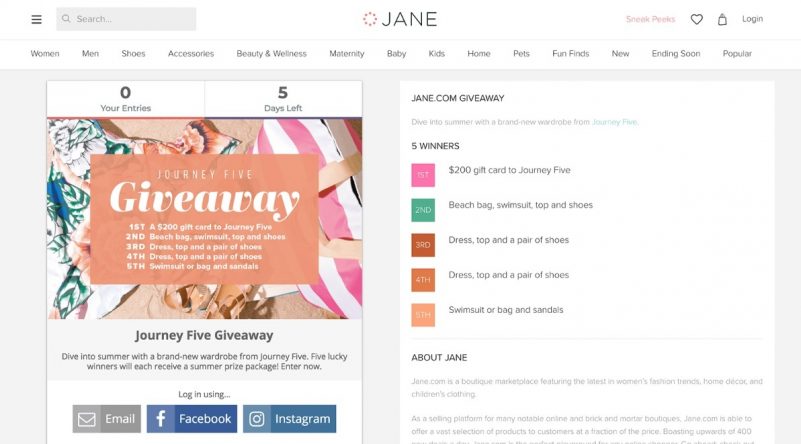The image size is (801, 444).
Task: Follow the Journey Five link
Action: tap(615, 122)
